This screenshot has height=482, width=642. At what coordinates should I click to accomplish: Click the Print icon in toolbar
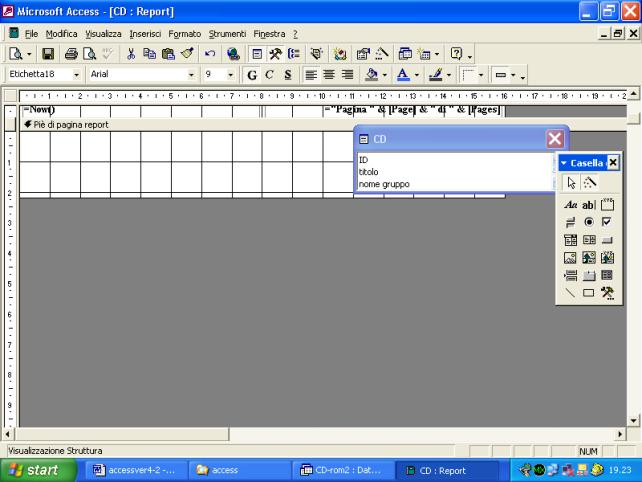pos(72,53)
